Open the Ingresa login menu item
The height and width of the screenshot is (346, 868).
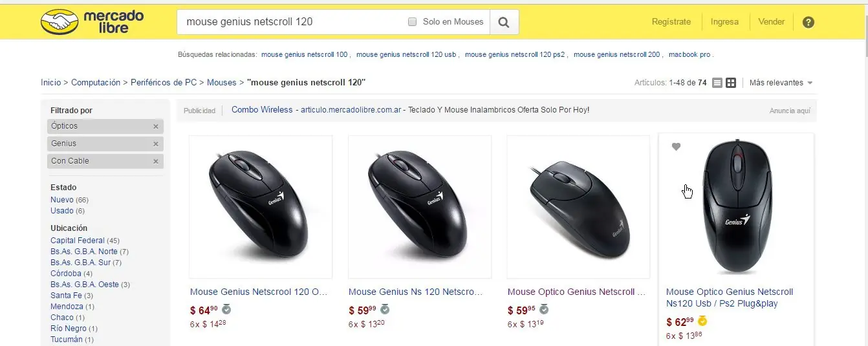(724, 22)
